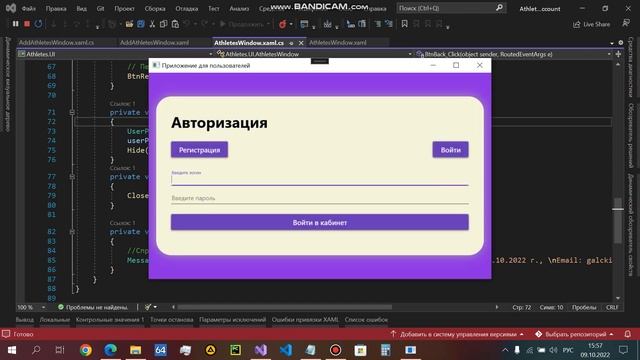Open the View menu (Вид)
Image resolution: width=640 pixels, height=360 pixels.
point(82,8)
